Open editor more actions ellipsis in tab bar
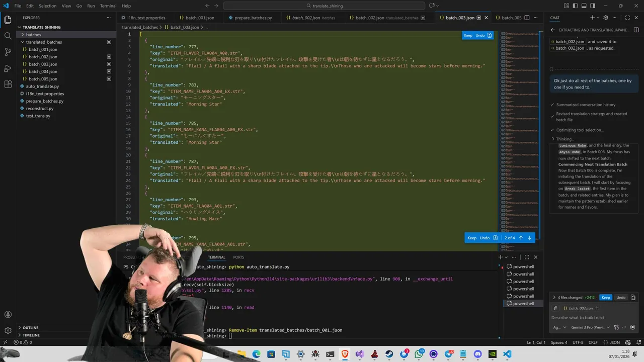 [536, 18]
